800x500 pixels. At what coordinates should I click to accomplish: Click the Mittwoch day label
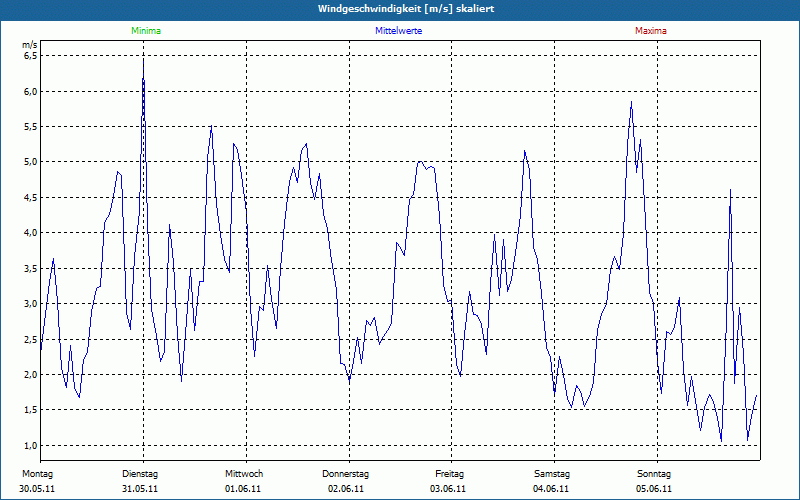pyautogui.click(x=244, y=474)
